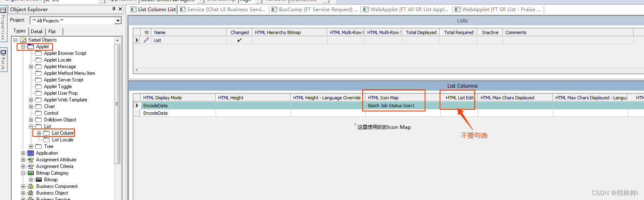Image resolution: width=644 pixels, height=200 pixels.
Task: Expand the Applet Web Template node
Action: pyautogui.click(x=31, y=100)
